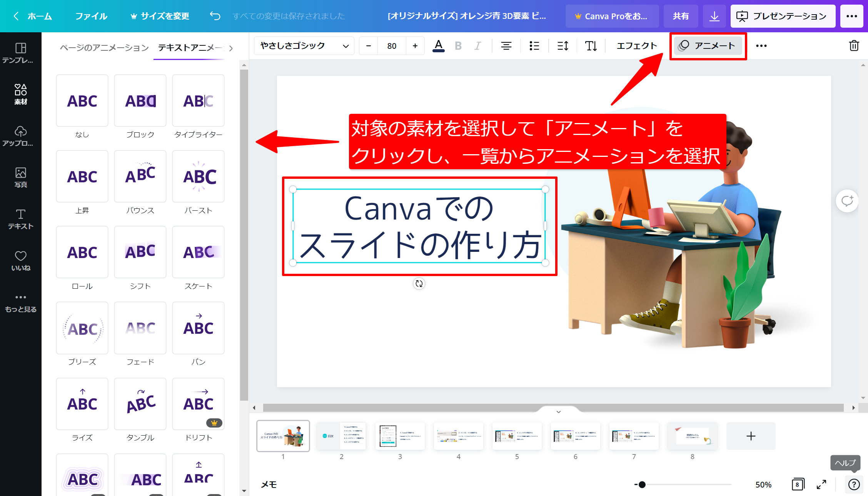Open the line spacing control
This screenshot has height=496, width=868.
(563, 46)
